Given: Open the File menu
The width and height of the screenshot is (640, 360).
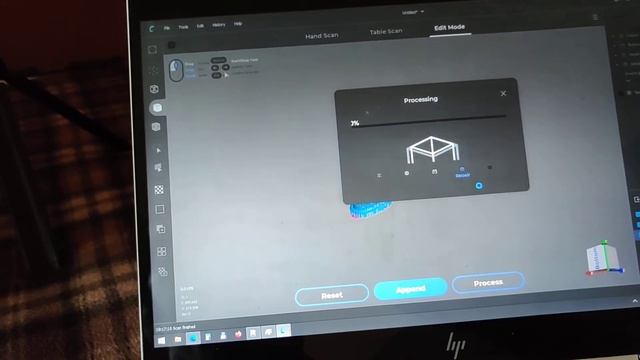Looking at the screenshot, I should (167, 28).
